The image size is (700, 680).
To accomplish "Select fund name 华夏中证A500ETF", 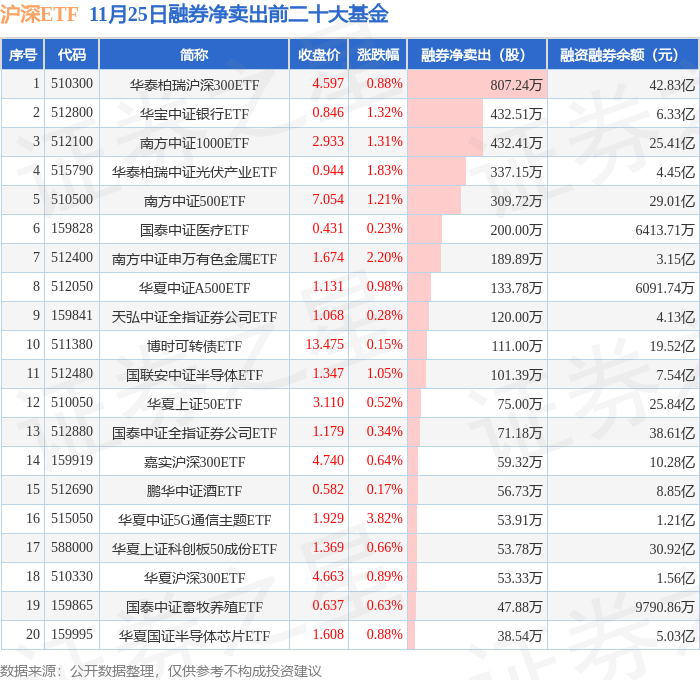I will [194, 288].
